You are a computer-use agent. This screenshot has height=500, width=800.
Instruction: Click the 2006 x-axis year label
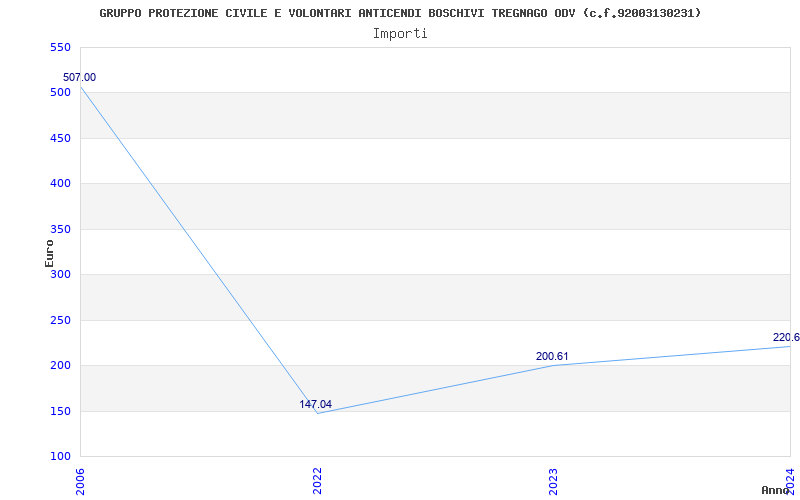(x=80, y=482)
